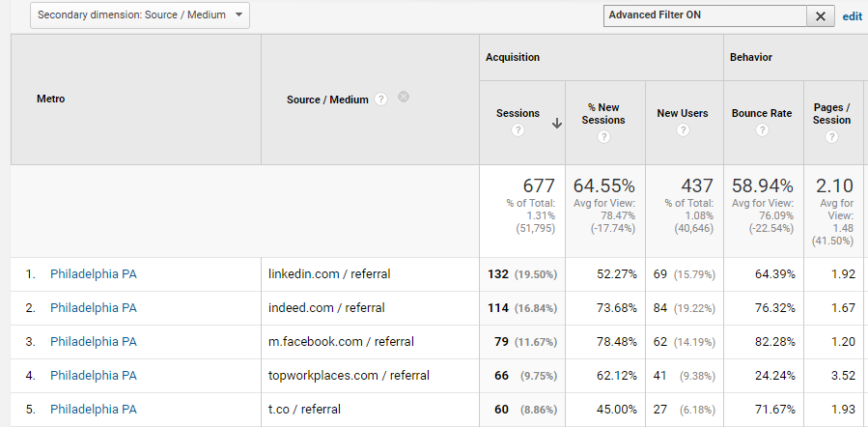Screen dimensions: 868x427
Task: Click help icon under Pages / Session
Action: point(831,137)
